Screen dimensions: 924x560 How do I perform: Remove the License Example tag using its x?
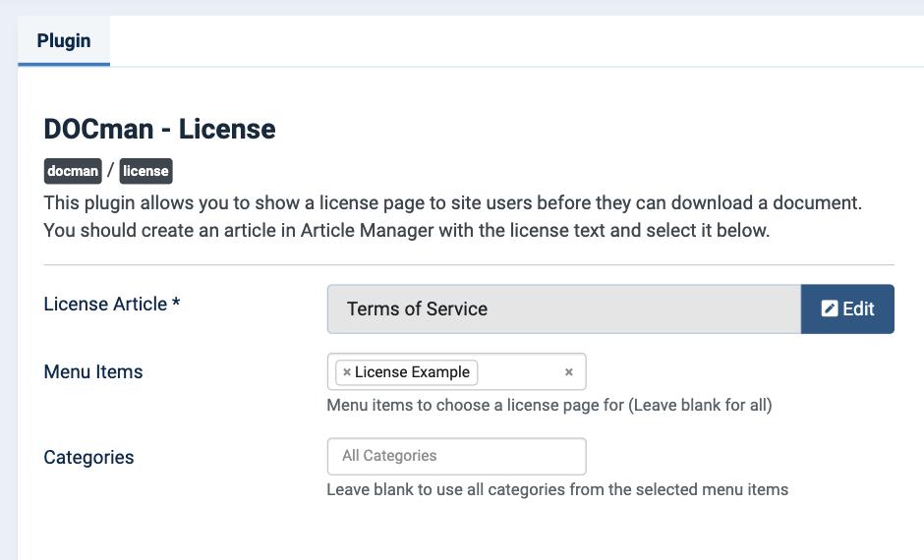(346, 372)
